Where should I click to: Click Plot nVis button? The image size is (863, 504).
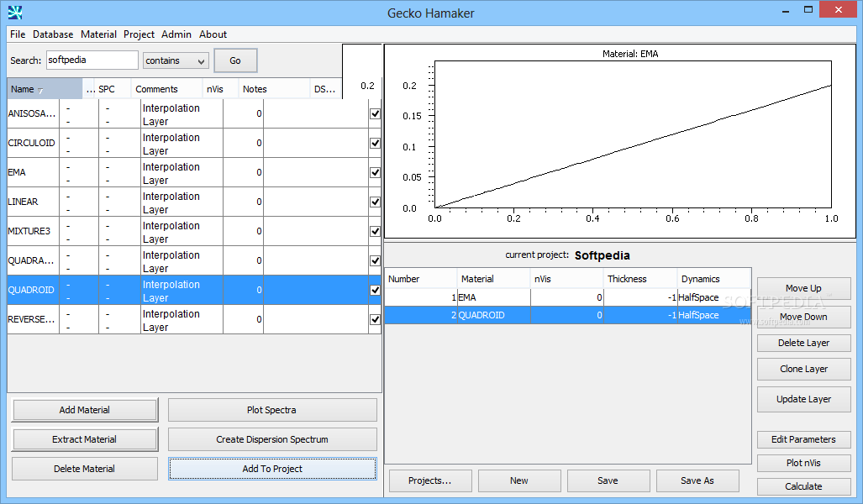tap(803, 464)
